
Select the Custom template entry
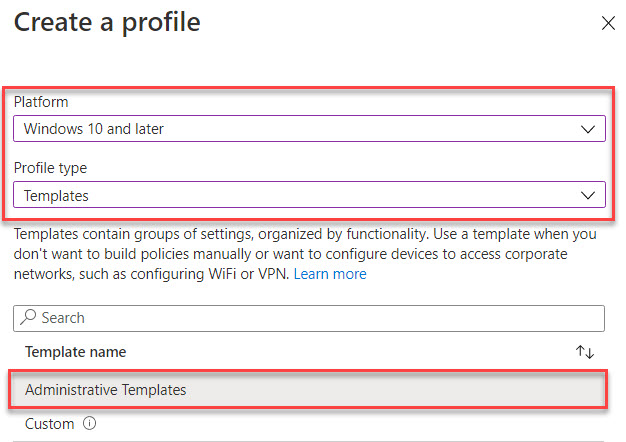pyautogui.click(x=50, y=424)
